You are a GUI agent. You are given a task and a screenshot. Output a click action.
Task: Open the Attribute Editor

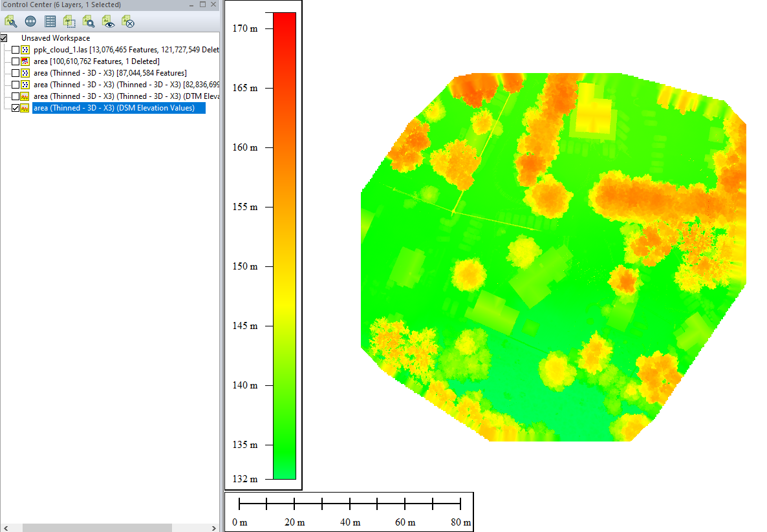tap(50, 21)
